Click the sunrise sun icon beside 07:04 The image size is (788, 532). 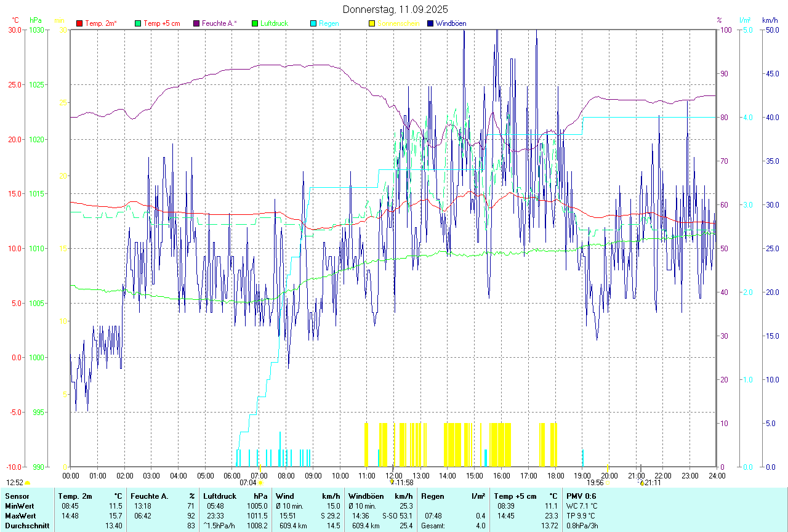pos(260,483)
